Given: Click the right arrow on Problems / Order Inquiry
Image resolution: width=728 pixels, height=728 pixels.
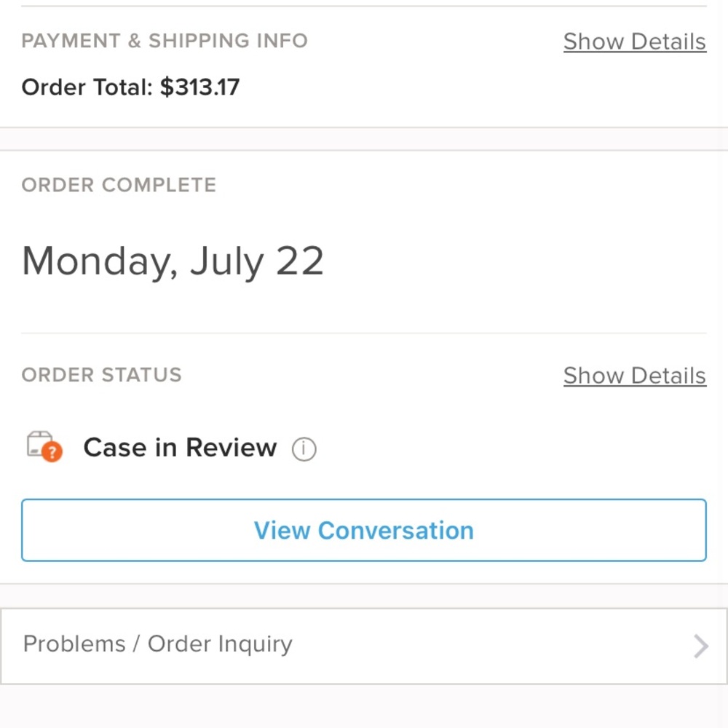Looking at the screenshot, I should (700, 645).
